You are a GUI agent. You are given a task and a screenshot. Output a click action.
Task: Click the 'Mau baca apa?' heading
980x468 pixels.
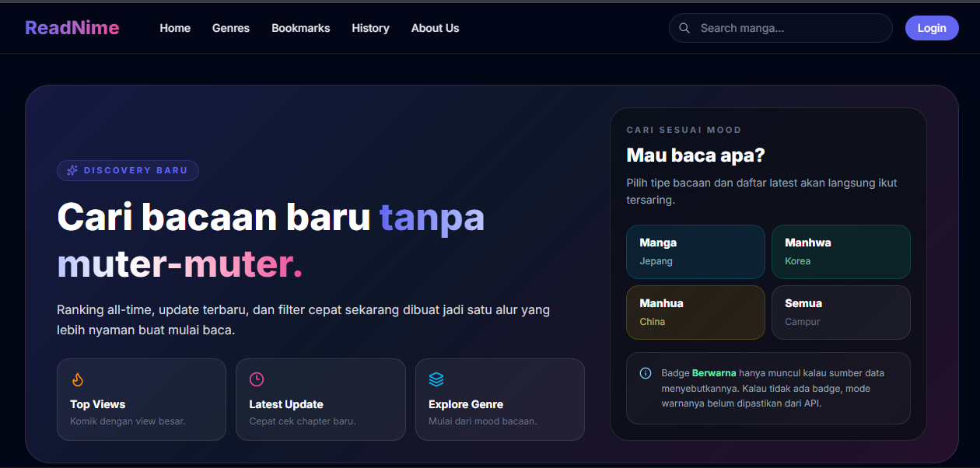[x=695, y=155]
